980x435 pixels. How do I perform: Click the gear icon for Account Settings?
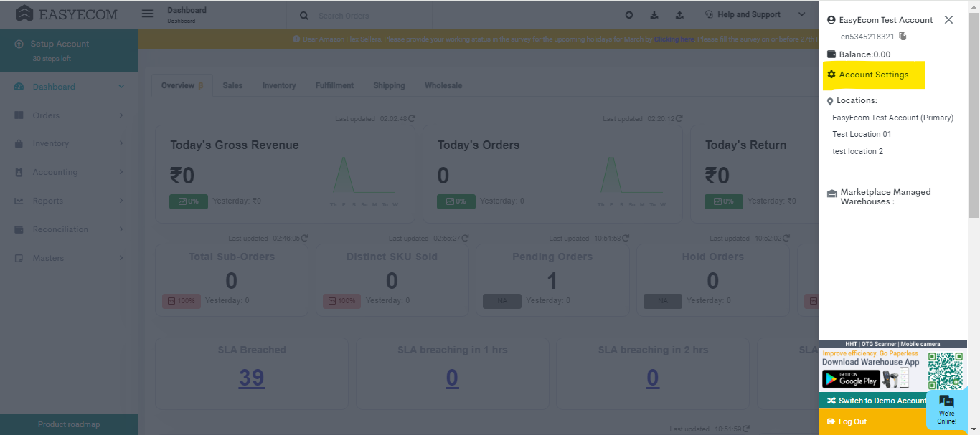pyautogui.click(x=831, y=75)
